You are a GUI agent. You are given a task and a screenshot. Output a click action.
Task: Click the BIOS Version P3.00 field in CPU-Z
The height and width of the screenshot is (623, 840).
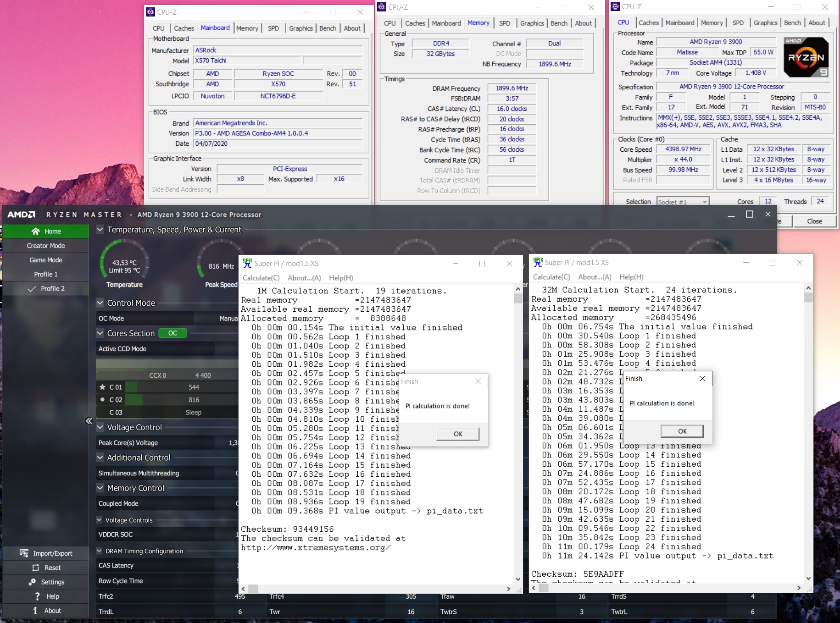pyautogui.click(x=278, y=133)
